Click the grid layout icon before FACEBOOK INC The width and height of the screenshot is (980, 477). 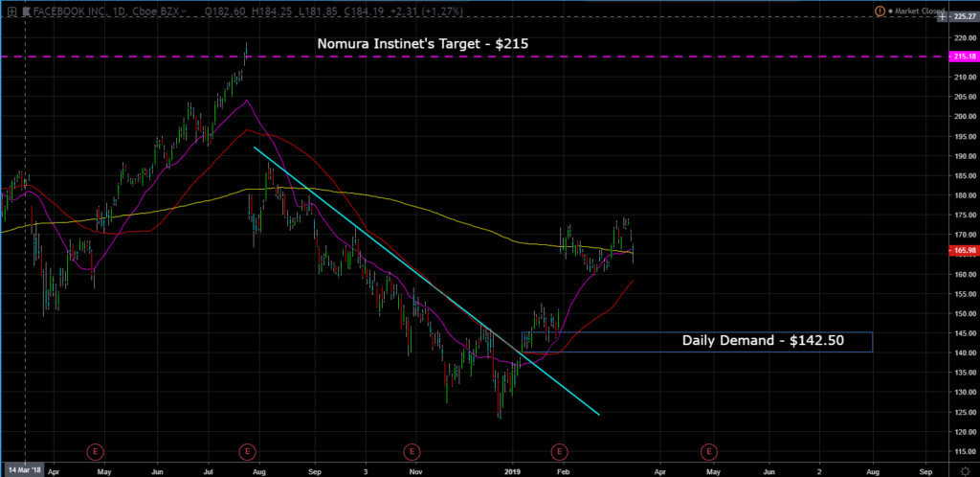pos(11,11)
